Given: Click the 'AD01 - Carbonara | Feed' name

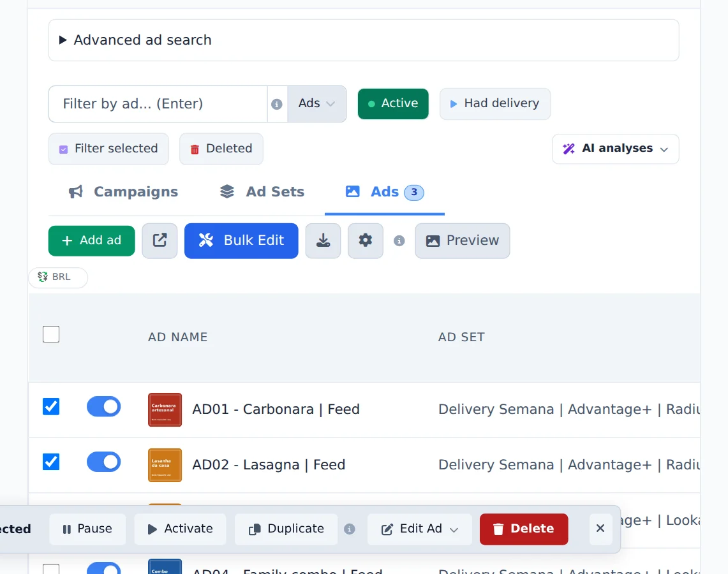Looking at the screenshot, I should [276, 409].
